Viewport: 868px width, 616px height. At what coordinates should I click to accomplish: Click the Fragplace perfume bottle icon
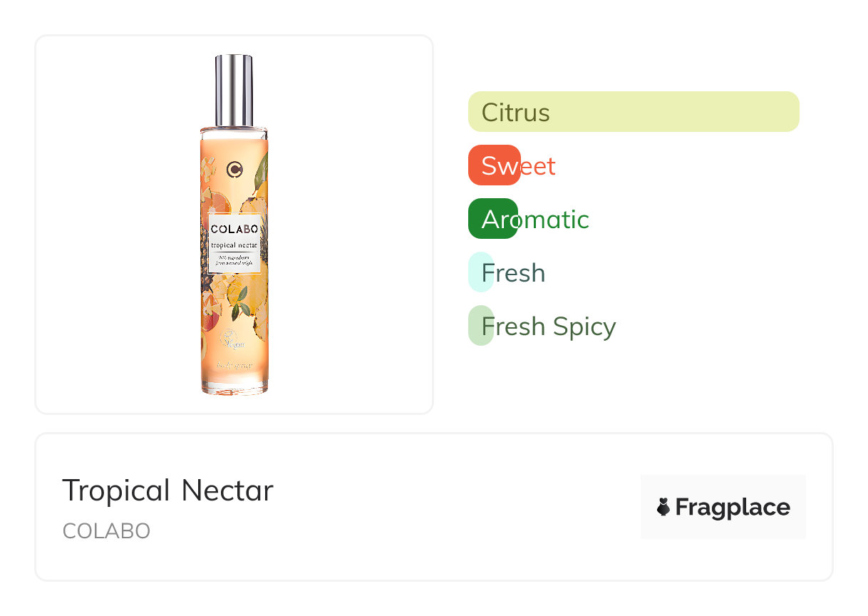[663, 507]
